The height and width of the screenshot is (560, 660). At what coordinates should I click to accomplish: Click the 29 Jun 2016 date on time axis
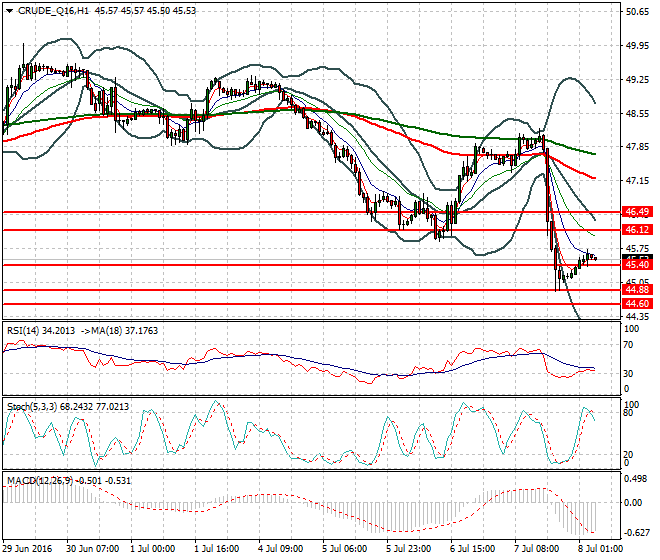(29, 549)
